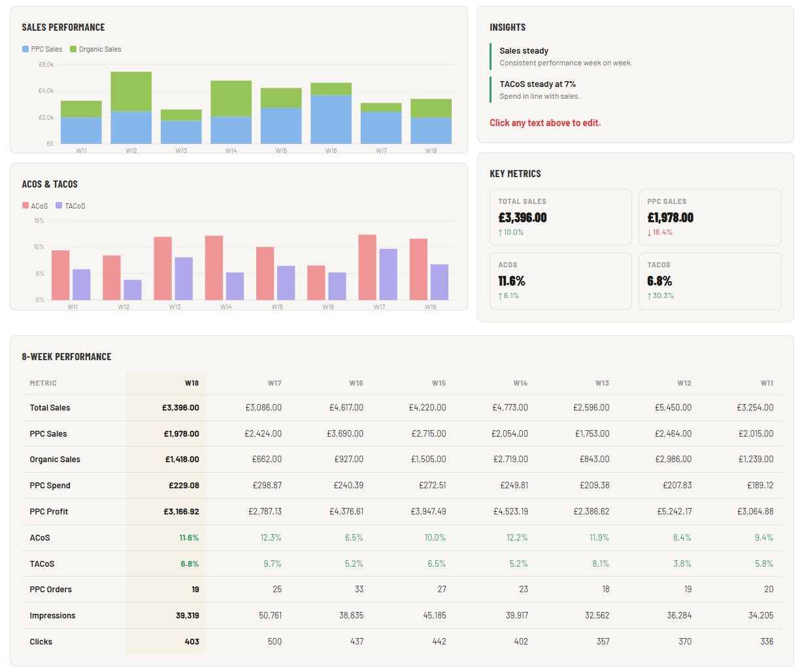Select the Impressions row label
800x672 pixels.
click(x=52, y=616)
